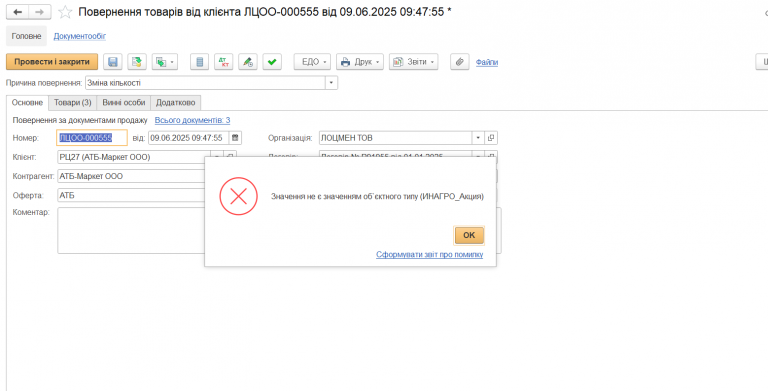Click inside the Коментар text area
The image size is (768, 391).
[131, 230]
